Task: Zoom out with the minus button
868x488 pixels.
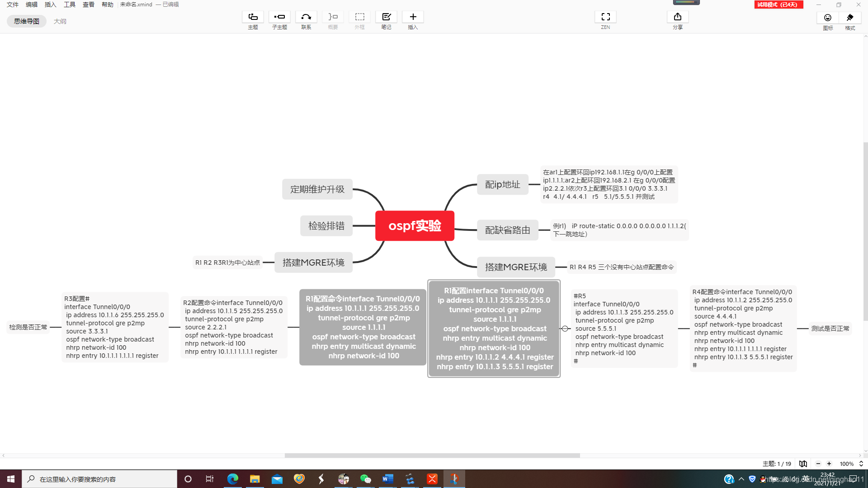Action: tap(818, 464)
